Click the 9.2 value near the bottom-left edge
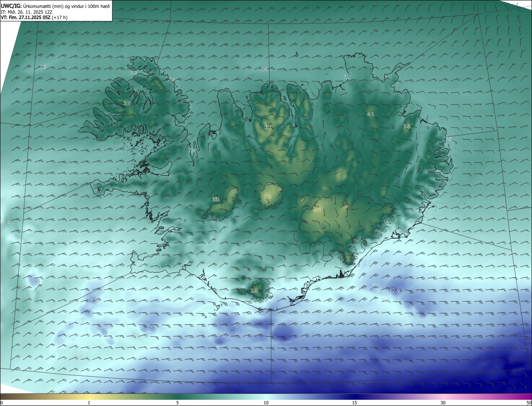The image size is (532, 406). click(78, 356)
